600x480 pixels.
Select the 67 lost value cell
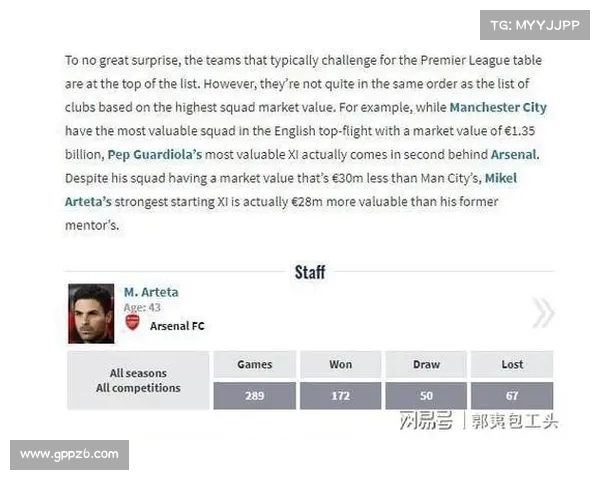pyautogui.click(x=512, y=395)
